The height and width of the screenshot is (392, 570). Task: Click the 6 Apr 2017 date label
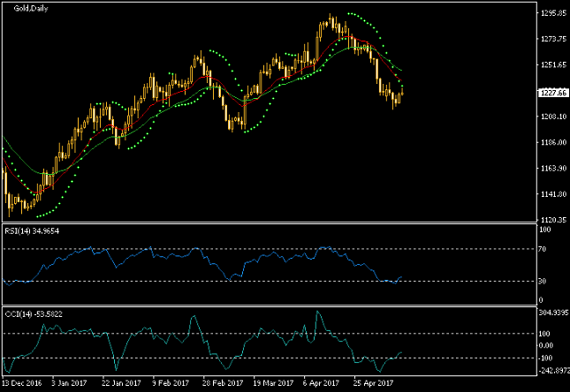click(x=321, y=383)
